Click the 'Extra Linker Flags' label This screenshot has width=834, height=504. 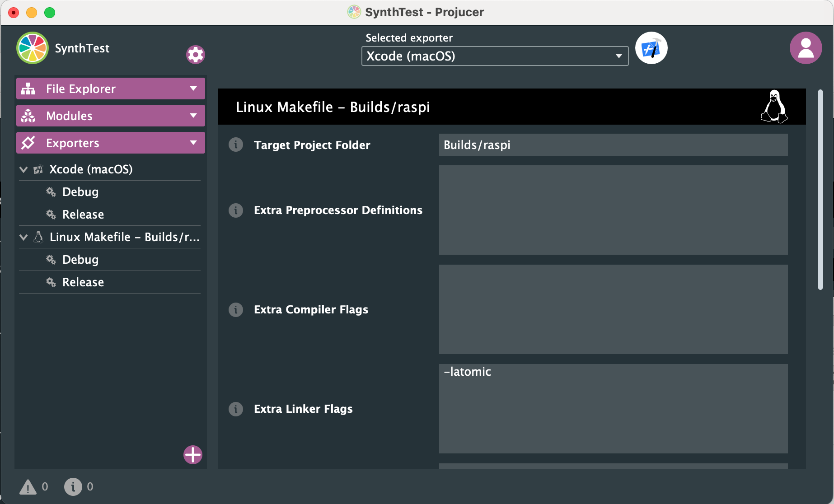(x=304, y=409)
